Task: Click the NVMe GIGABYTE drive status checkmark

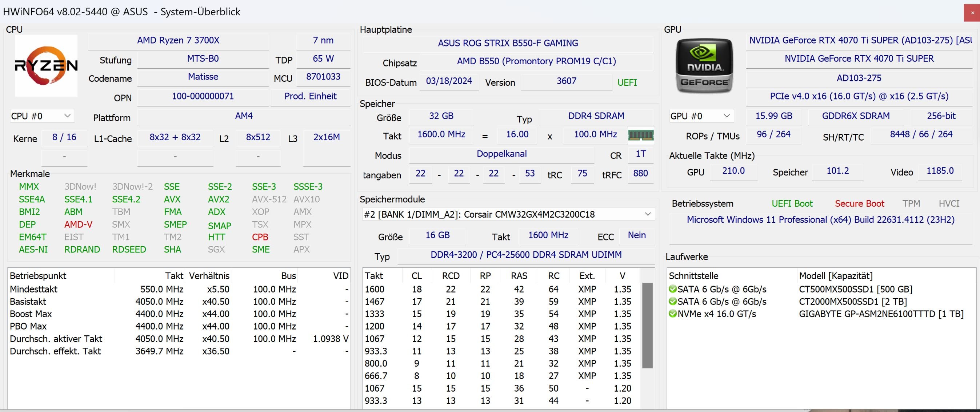Action: point(673,314)
